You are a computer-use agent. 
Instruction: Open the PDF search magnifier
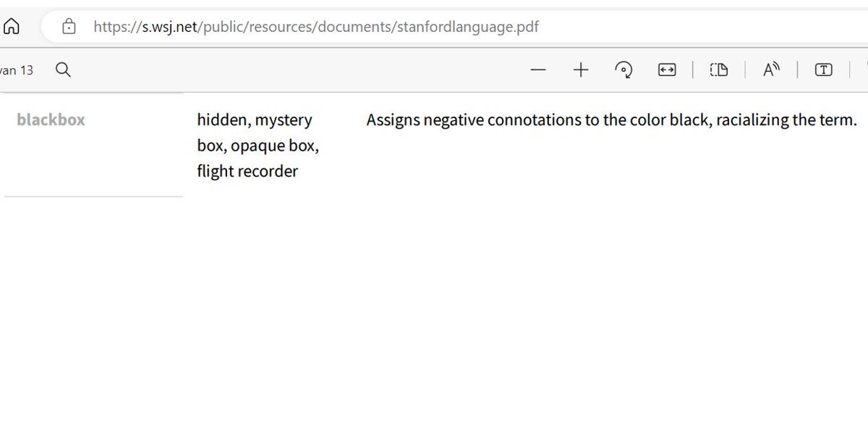[63, 69]
